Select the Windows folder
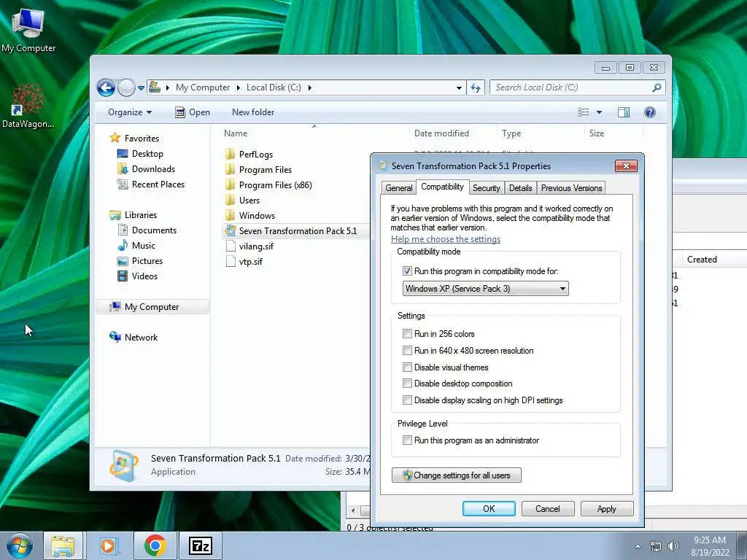This screenshot has height=560, width=747. [249, 216]
